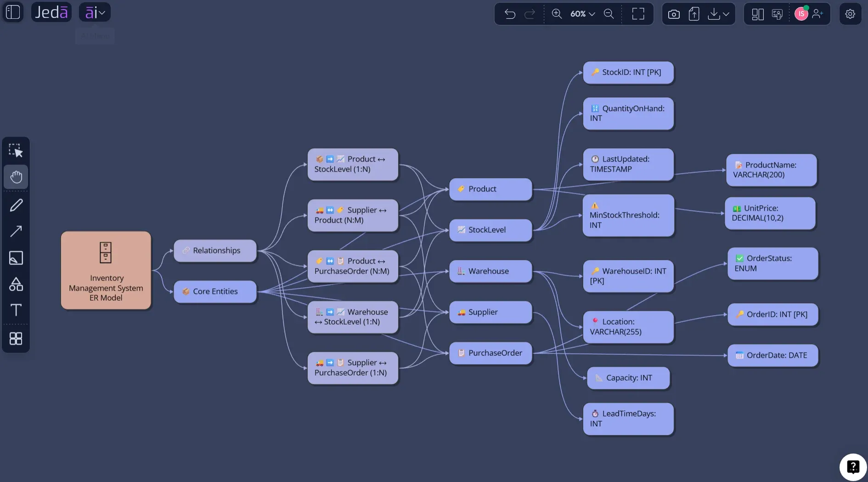Click the StockID: INT [PK] node
Viewport: 868px width, 482px height.
pos(628,73)
